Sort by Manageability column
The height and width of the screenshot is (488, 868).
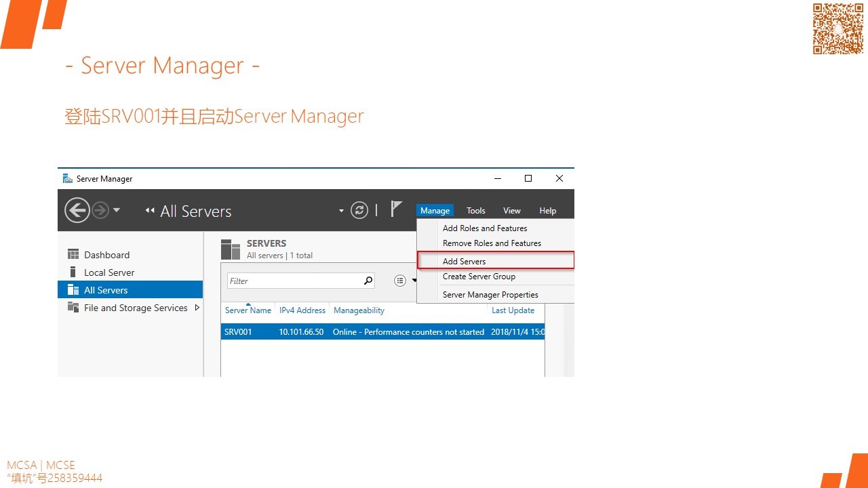click(x=359, y=310)
